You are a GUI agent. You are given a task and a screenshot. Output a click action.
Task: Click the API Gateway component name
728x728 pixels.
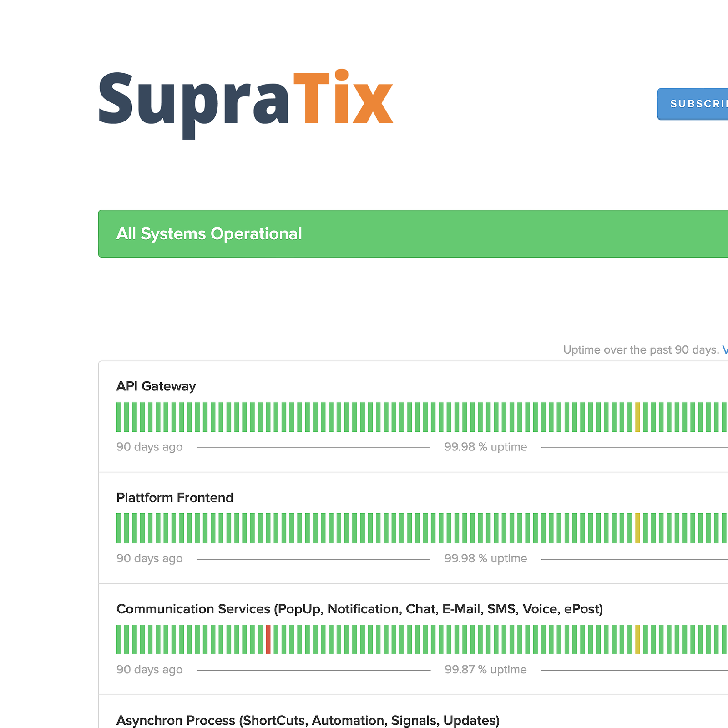tap(156, 386)
